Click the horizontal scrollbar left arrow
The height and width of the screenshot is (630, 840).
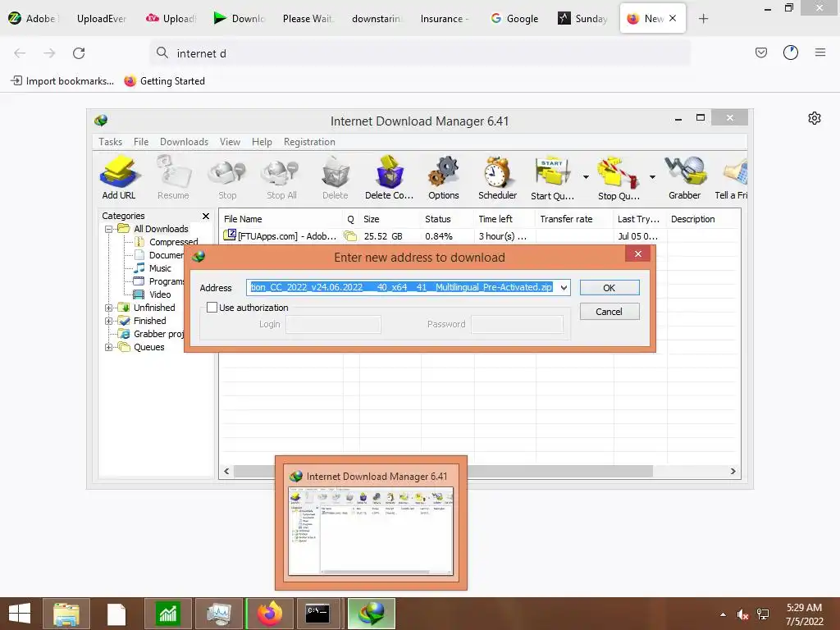click(x=226, y=472)
